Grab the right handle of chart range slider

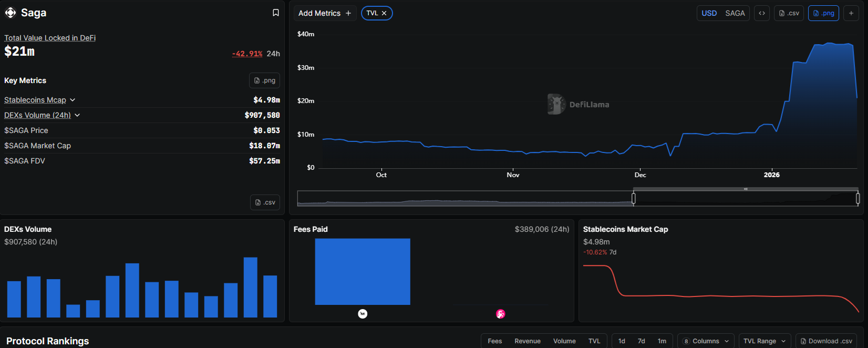pos(857,198)
